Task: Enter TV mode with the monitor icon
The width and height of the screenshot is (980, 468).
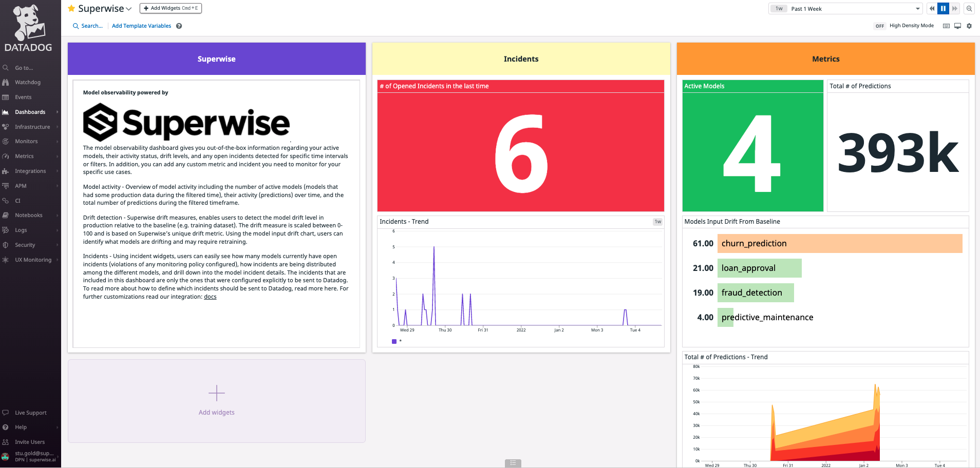Action: (x=957, y=26)
